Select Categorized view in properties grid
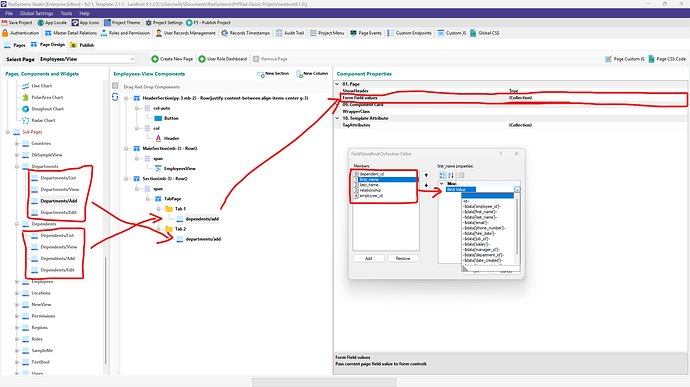 443,175
